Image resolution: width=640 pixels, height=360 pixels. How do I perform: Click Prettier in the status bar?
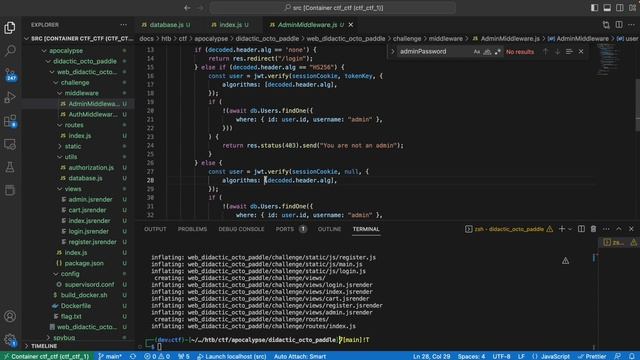pos(591,356)
